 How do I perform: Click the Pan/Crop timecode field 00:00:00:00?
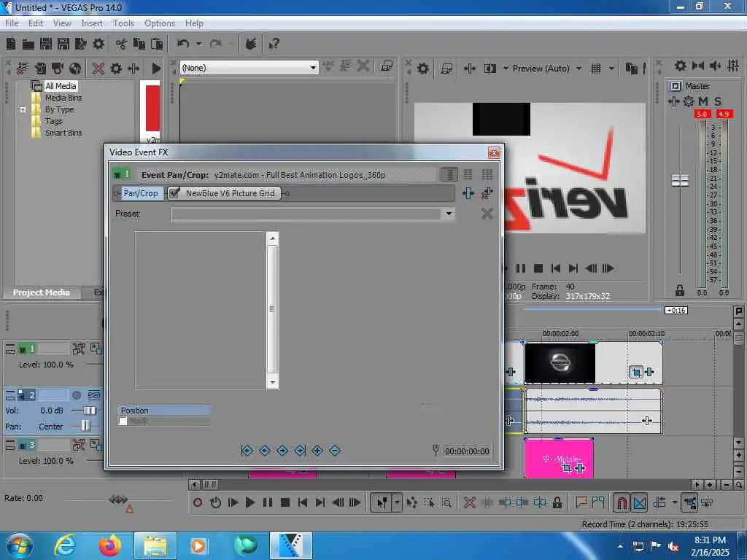467,451
